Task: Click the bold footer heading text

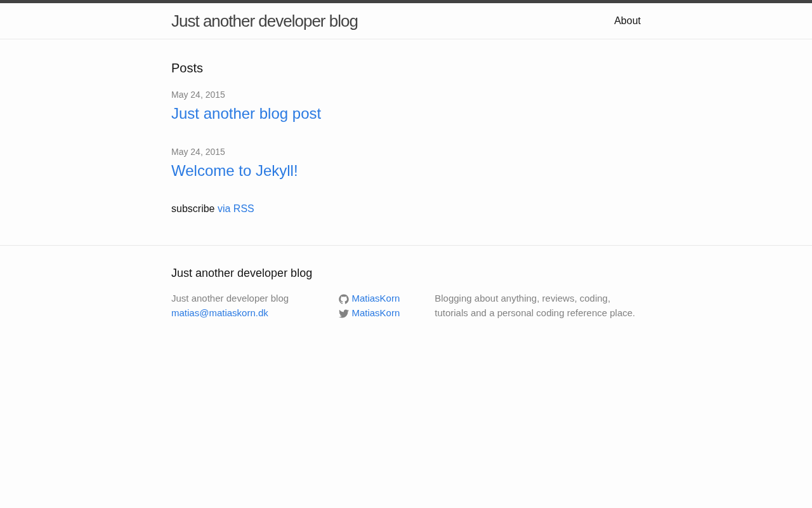Action: (x=242, y=273)
